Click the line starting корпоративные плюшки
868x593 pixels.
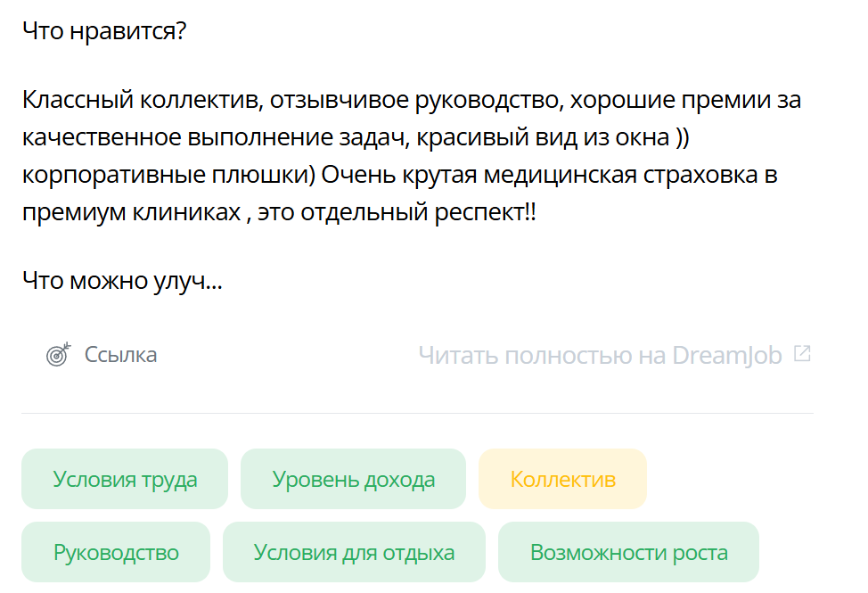click(399, 175)
